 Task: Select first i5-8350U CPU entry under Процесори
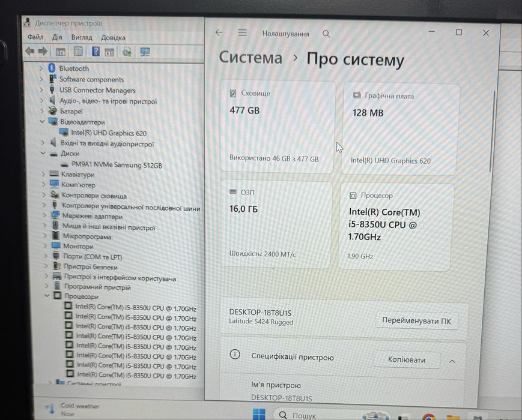[x=136, y=308]
